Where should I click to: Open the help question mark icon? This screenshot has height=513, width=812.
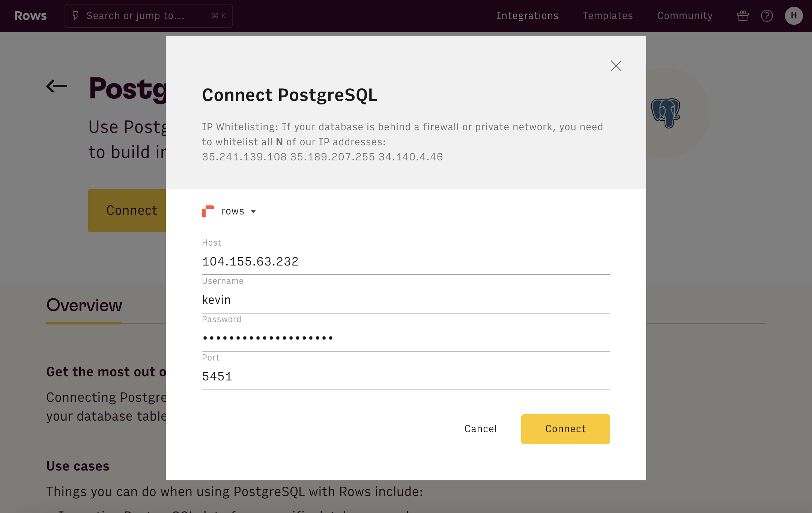click(767, 16)
